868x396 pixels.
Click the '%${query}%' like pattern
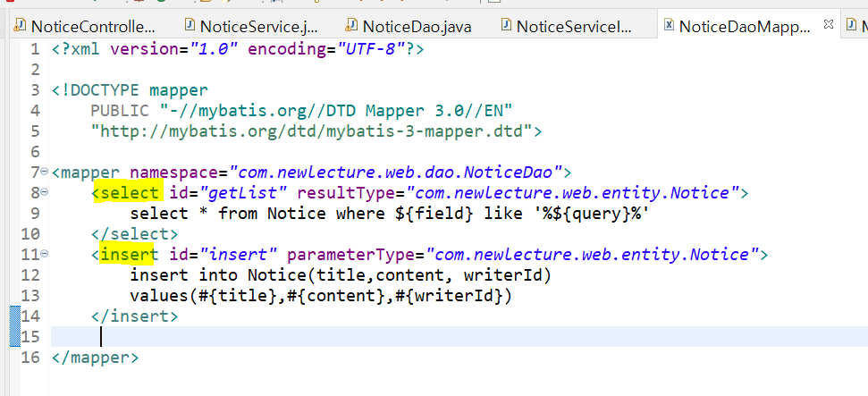592,214
